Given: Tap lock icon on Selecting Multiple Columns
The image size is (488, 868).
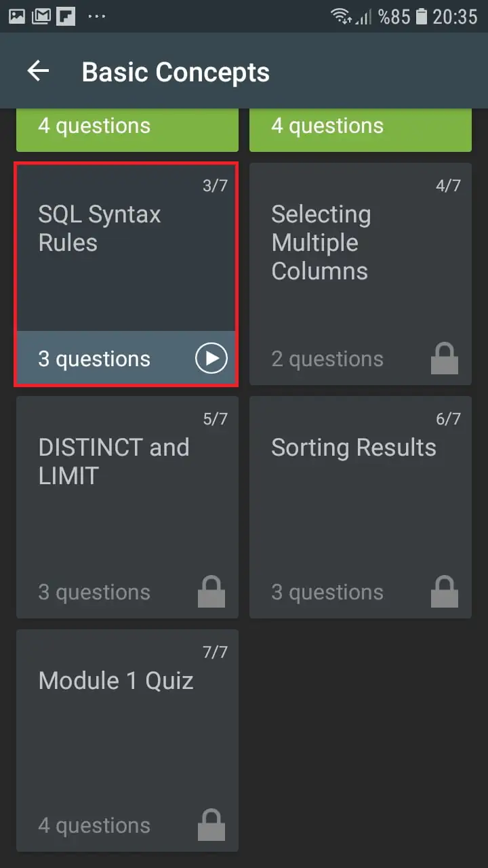Looking at the screenshot, I should (x=445, y=359).
